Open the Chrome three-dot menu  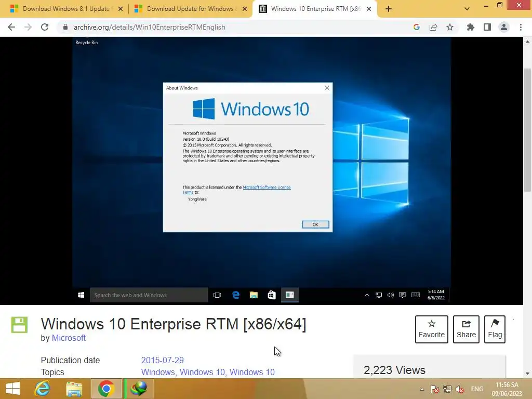tap(521, 27)
